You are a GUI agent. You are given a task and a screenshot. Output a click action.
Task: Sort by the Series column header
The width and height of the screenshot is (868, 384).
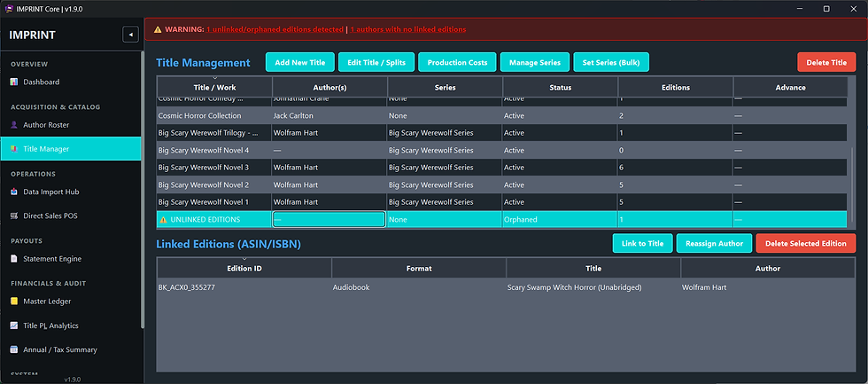pyautogui.click(x=445, y=88)
